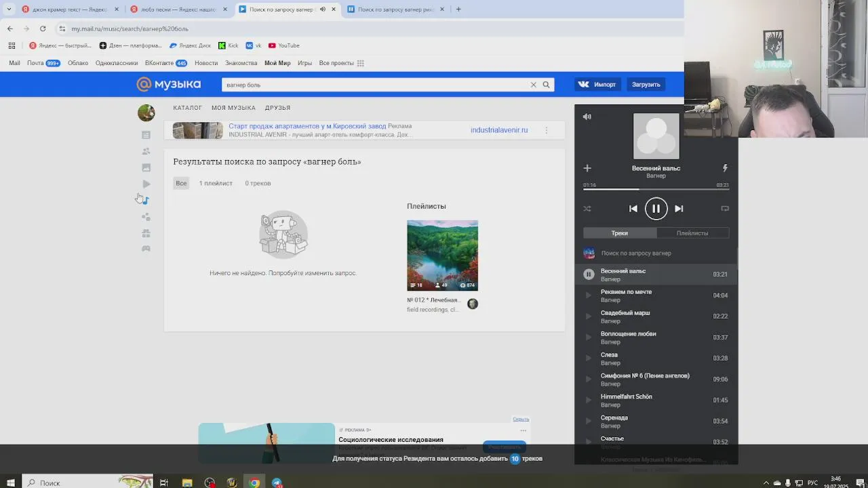This screenshot has height=488, width=868.
Task: Open МОЯ МУЗЫКА section
Action: point(233,108)
